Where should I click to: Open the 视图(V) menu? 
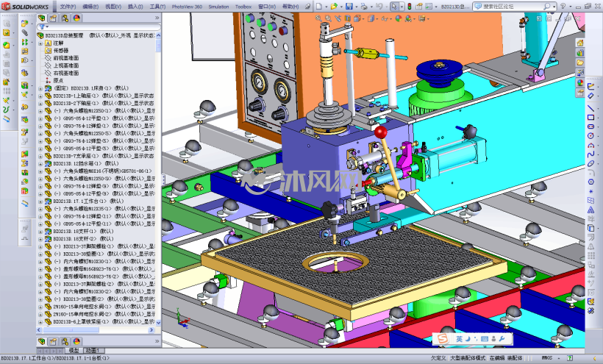[113, 7]
